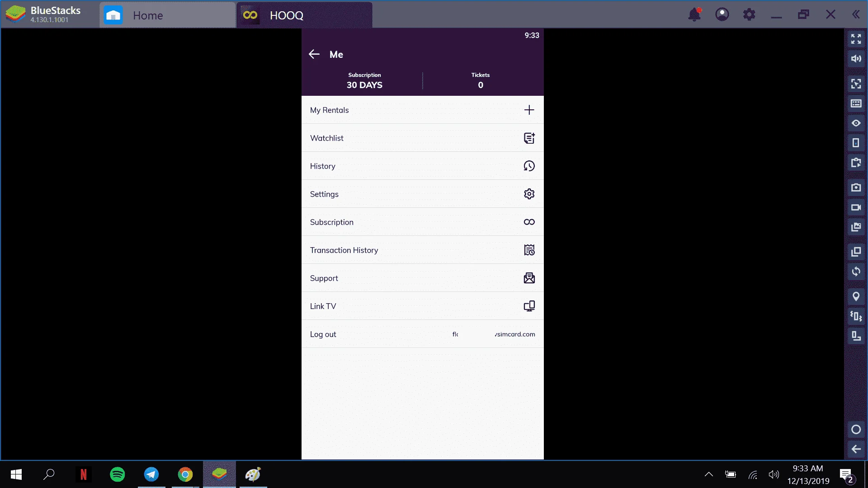Open Windows taskbar search
The width and height of the screenshot is (868, 488).
(x=49, y=474)
